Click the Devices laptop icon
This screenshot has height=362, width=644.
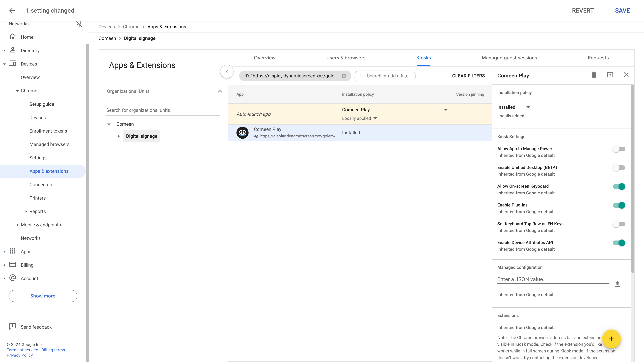13,64
